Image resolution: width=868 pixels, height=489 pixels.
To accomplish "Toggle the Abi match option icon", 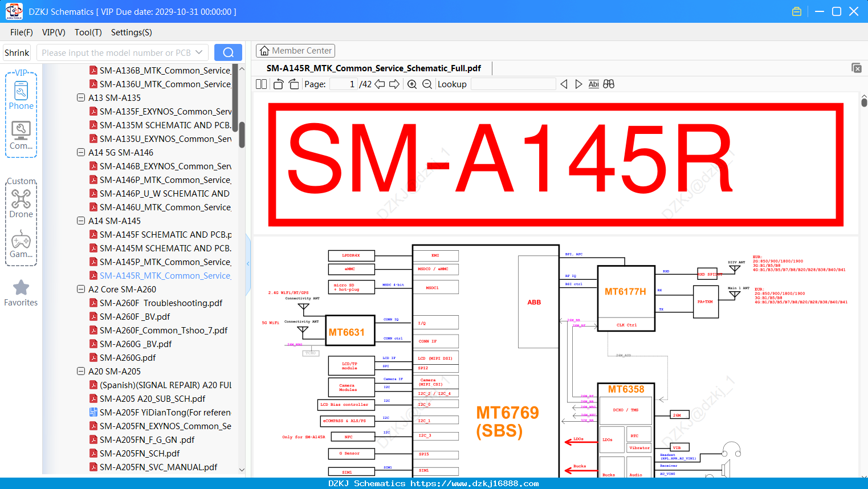I will coord(594,84).
